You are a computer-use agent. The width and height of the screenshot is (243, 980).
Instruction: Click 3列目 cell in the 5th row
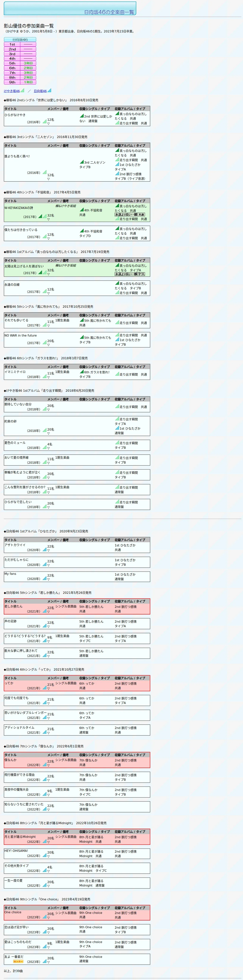28,63
